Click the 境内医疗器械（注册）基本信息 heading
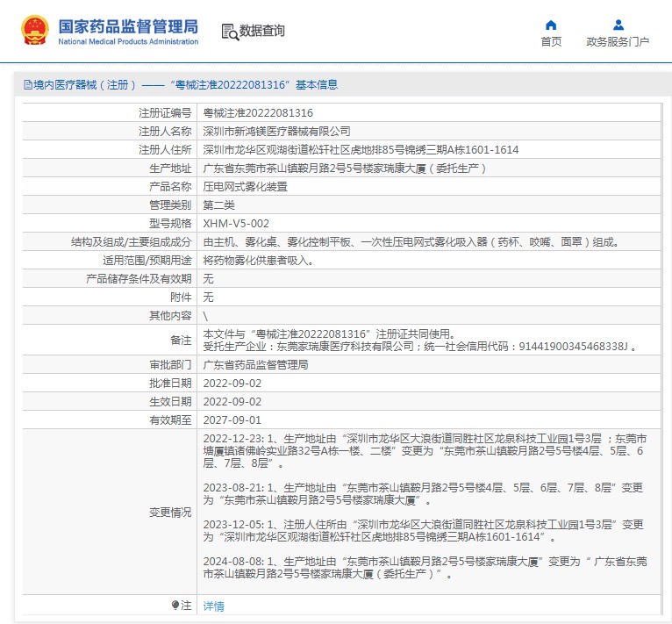Screen dimensions: 672x624 pyautogui.click(x=186, y=85)
